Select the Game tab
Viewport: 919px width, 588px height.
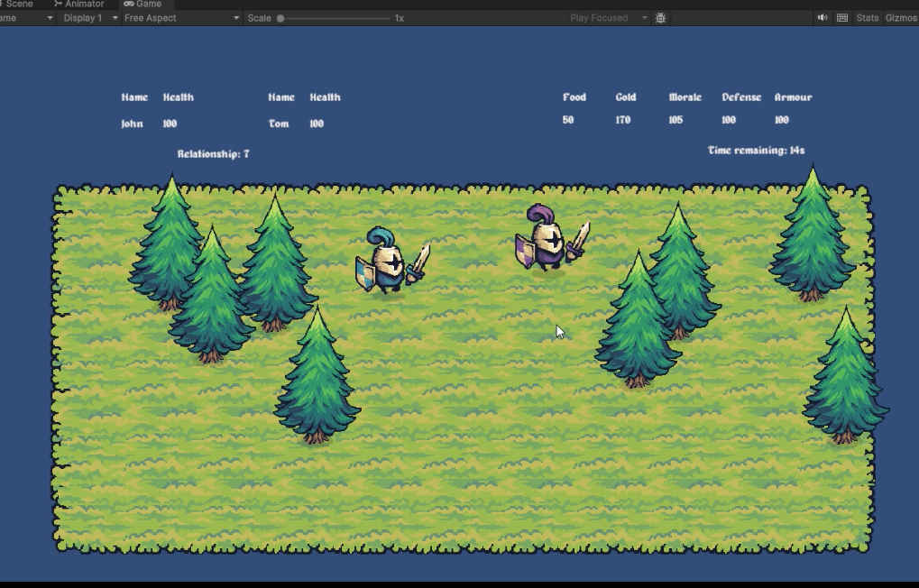pos(142,5)
